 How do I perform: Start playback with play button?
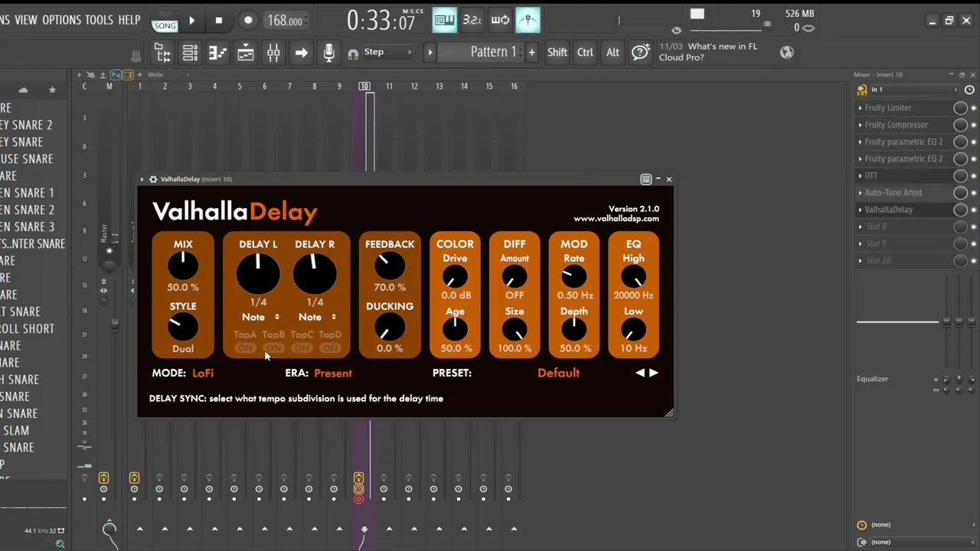pos(191,21)
